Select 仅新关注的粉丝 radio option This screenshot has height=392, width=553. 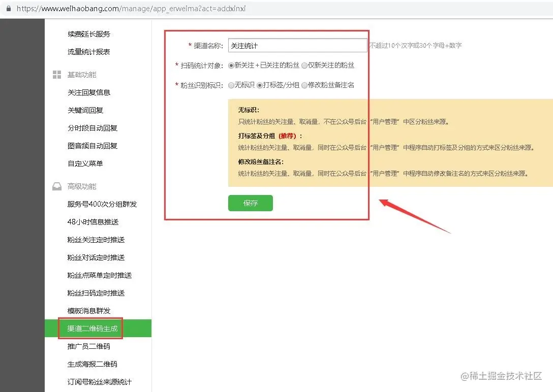click(304, 66)
